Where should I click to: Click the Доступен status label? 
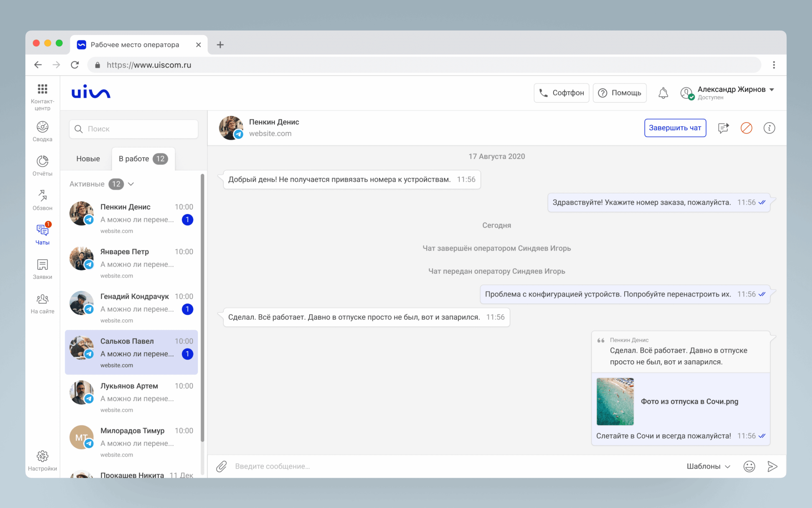[710, 97]
